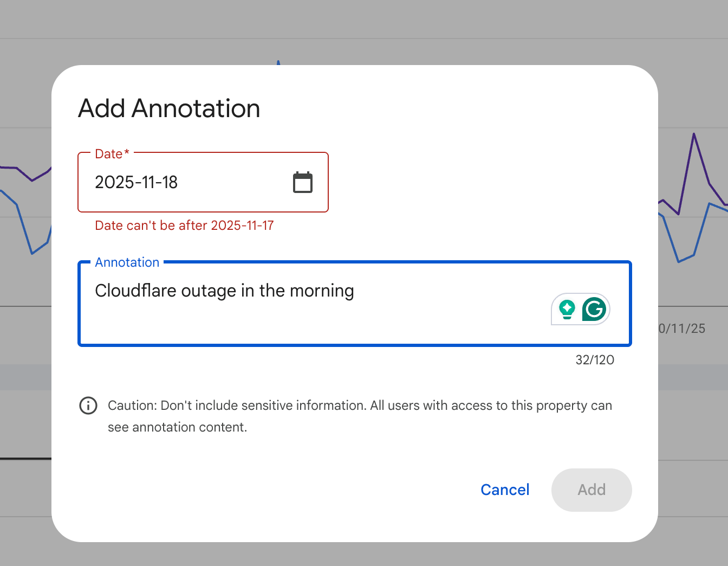
Task: Click the Cloudflare outage annotation text
Action: [x=224, y=291]
